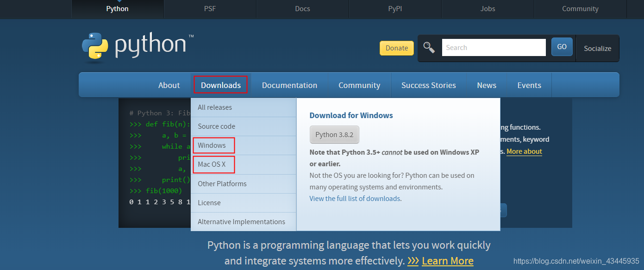Select All releases in Downloads menu
Viewport: 644px width, 270px height.
(244, 107)
